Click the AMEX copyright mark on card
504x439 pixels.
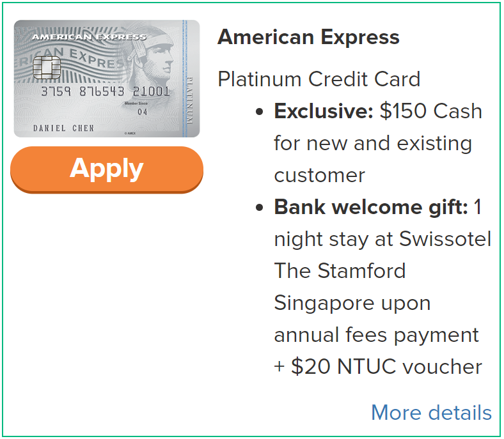(130, 134)
